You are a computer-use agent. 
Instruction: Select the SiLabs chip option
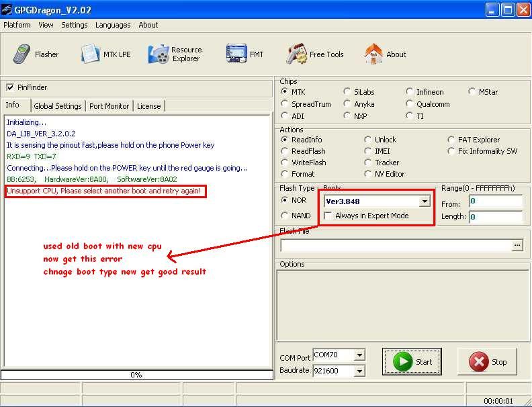pyautogui.click(x=347, y=91)
